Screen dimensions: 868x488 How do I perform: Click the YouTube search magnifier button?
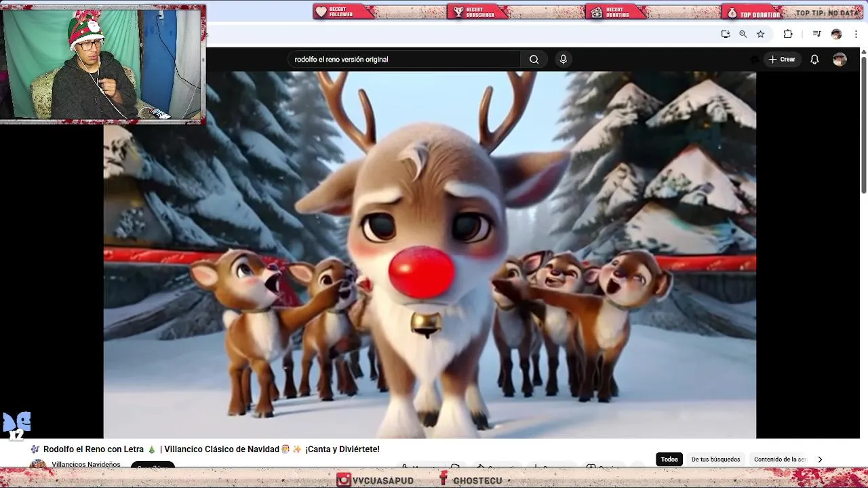tap(534, 60)
